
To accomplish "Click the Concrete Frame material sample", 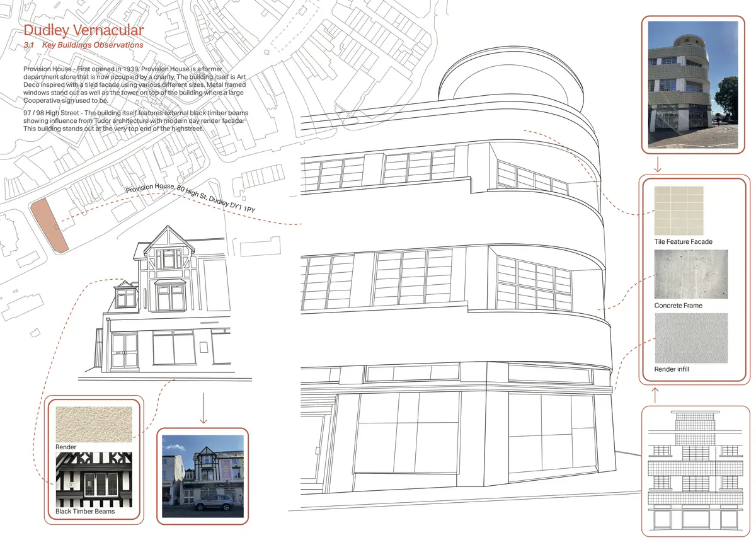I will coord(690,274).
